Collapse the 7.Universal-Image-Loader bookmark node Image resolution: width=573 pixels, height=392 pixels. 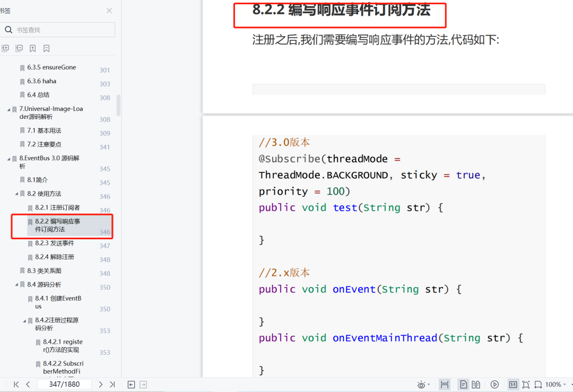(x=9, y=110)
